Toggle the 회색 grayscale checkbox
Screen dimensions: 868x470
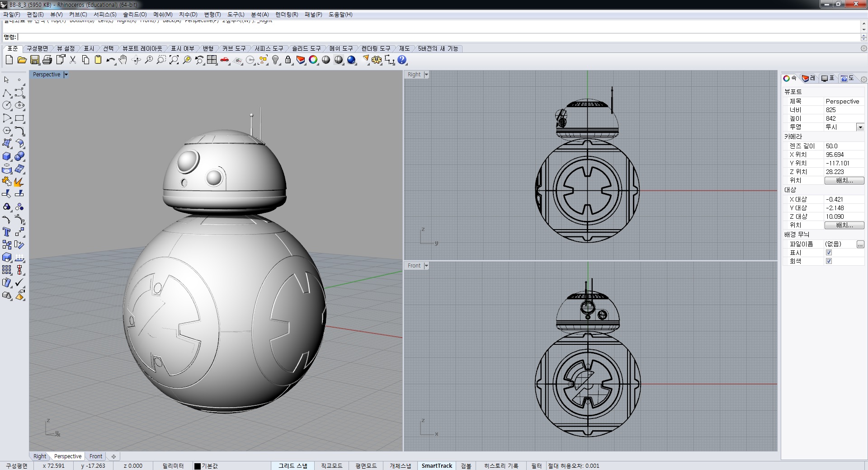pos(829,261)
